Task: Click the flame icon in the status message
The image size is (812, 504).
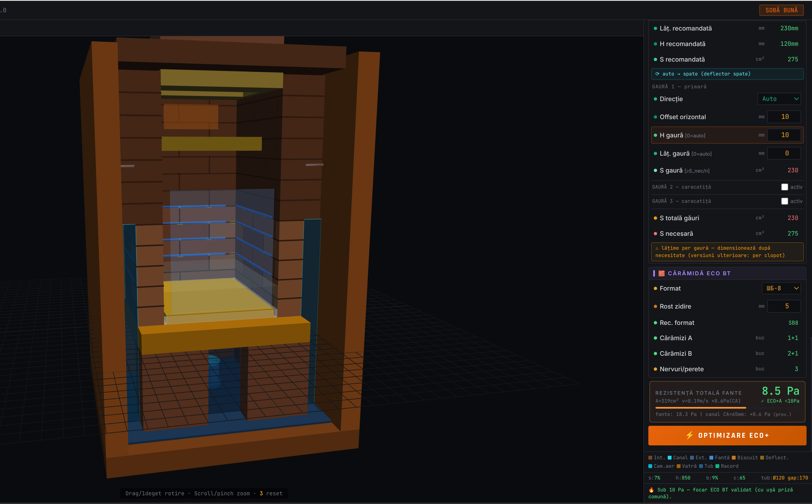Action: click(651, 490)
